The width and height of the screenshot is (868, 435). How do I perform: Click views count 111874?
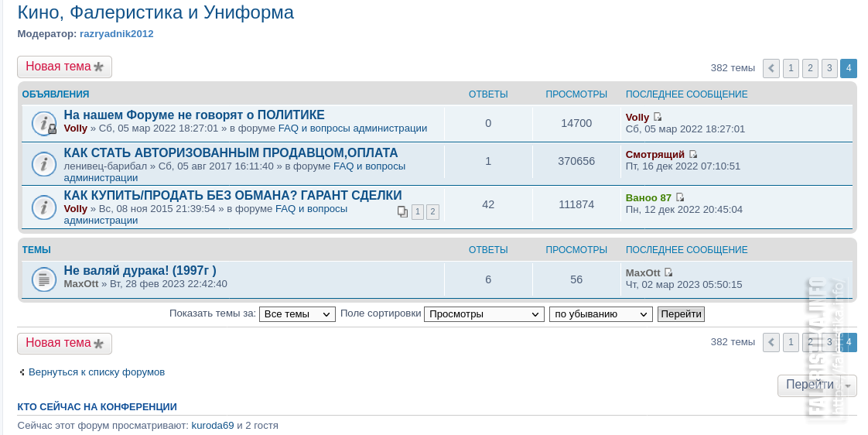[576, 204]
